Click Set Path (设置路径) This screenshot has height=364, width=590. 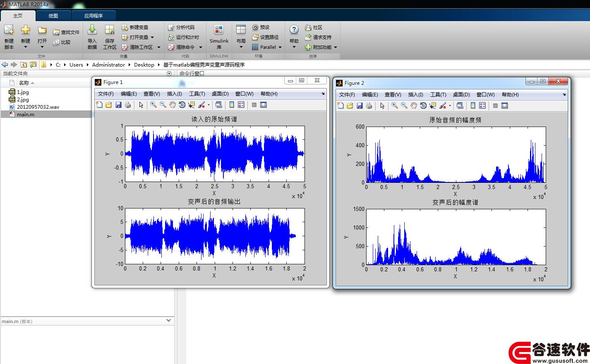[265, 37]
